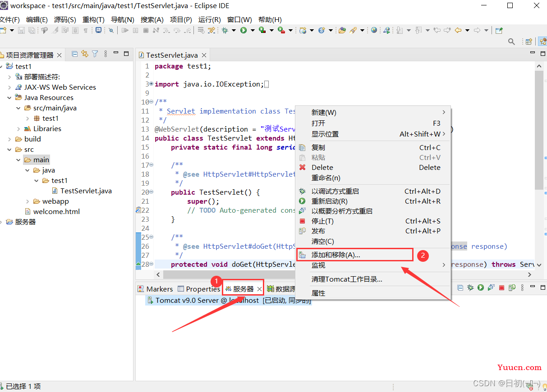This screenshot has width=547, height=392.
Task: Close the 项目资源管理器 view tab
Action: point(59,55)
